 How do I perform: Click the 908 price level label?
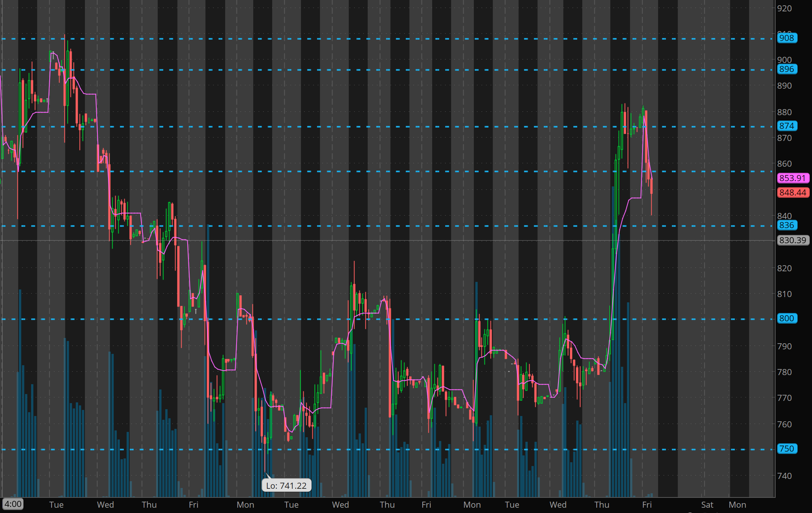click(x=787, y=38)
